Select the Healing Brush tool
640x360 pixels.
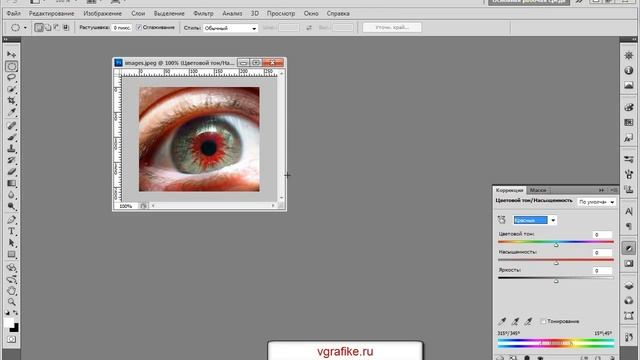coord(11,126)
